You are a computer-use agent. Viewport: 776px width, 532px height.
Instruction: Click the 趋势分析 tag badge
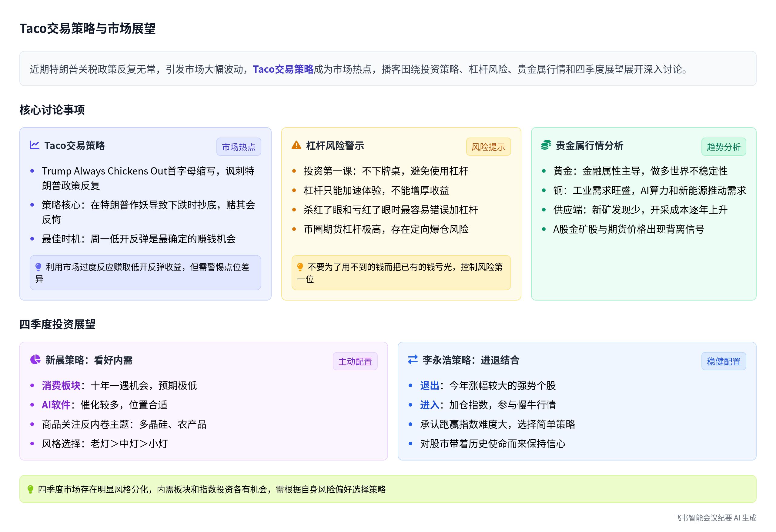(x=723, y=147)
